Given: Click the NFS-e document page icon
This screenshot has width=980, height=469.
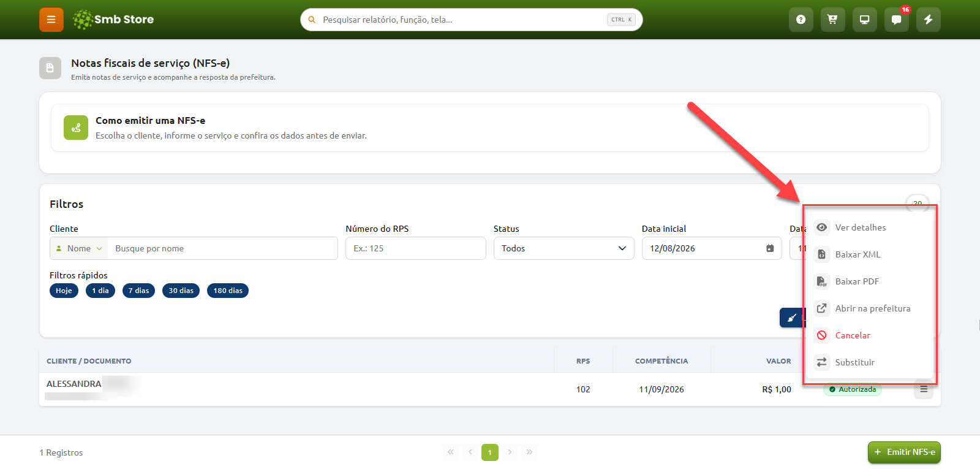Looking at the screenshot, I should click(50, 68).
